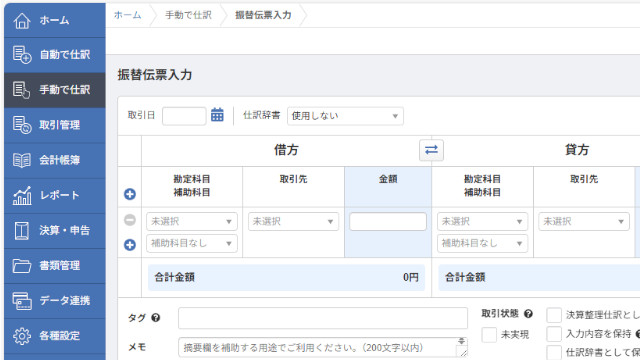Adjust the メモ field spinner arrows
The height and width of the screenshot is (360, 640).
click(x=461, y=341)
